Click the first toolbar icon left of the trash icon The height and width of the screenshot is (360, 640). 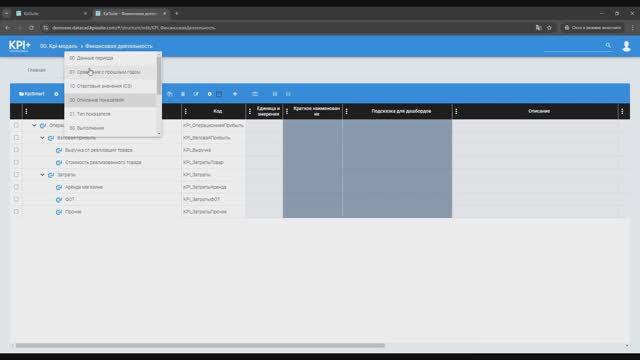pos(169,94)
